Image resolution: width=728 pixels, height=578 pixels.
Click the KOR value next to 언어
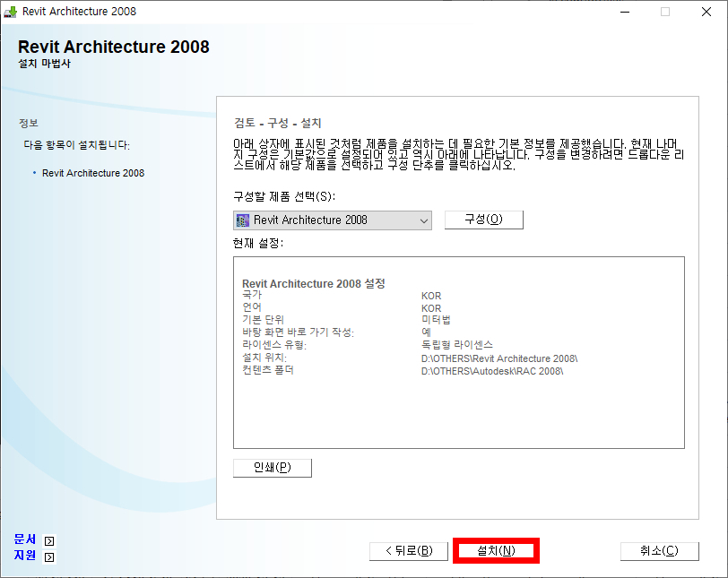tap(431, 308)
